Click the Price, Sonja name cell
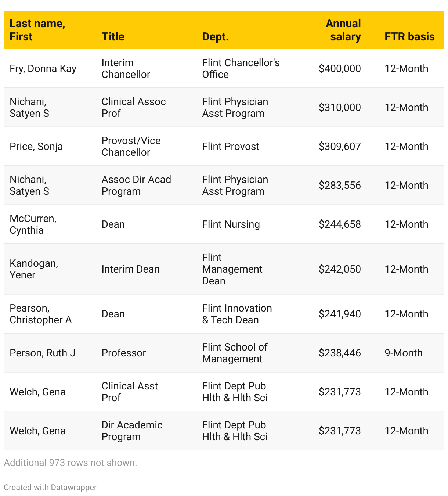448x496 pixels. coord(36,147)
